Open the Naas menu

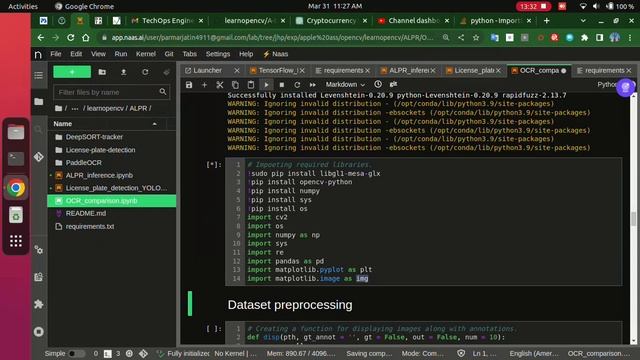(x=276, y=54)
